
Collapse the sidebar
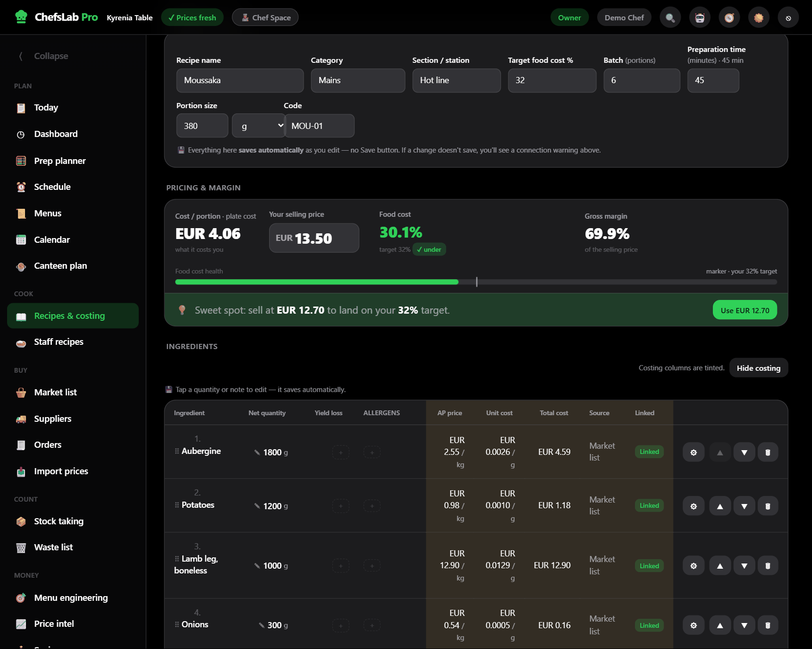click(x=44, y=56)
